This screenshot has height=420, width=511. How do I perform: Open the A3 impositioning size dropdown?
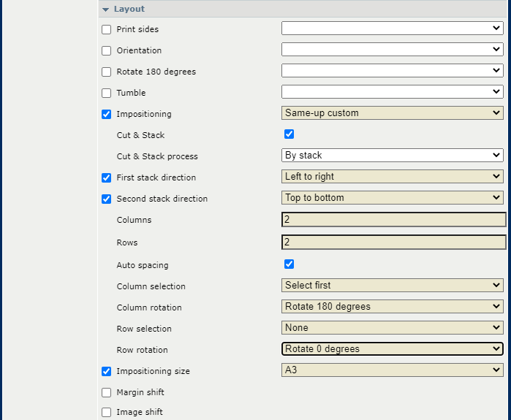(392, 370)
